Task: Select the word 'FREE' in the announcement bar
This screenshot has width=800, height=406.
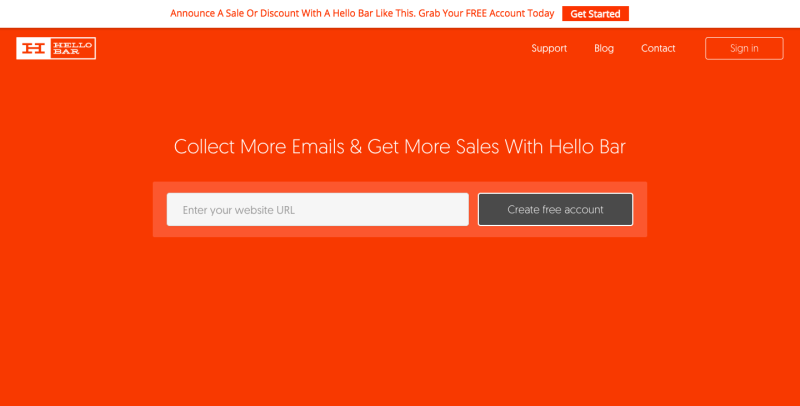Action: 469,14
